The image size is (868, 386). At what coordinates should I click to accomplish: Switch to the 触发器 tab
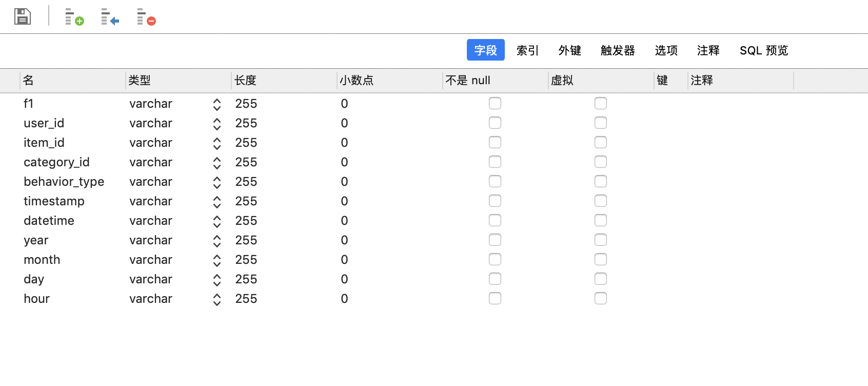[618, 50]
